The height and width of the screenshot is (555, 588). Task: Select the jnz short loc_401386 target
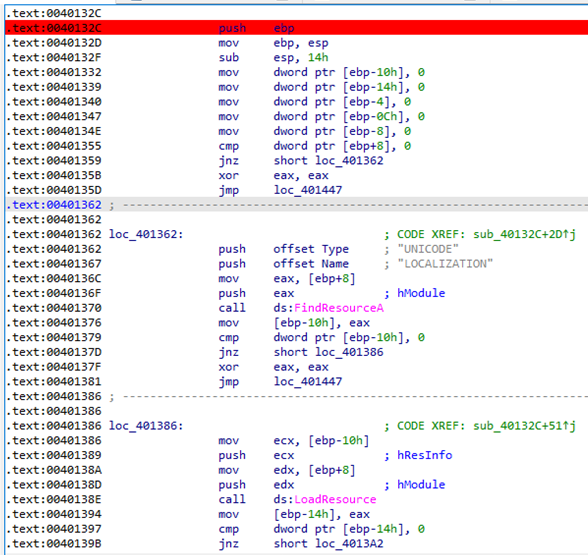pos(349,352)
